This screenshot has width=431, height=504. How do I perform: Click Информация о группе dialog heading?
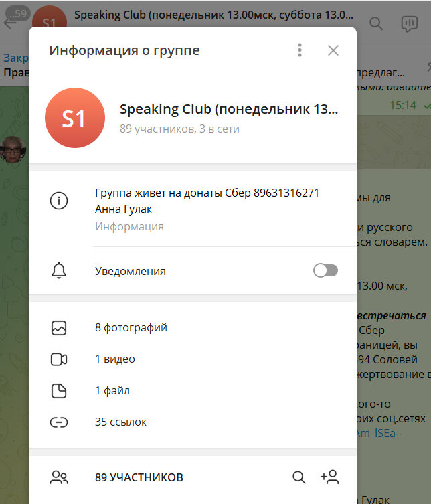(x=124, y=50)
